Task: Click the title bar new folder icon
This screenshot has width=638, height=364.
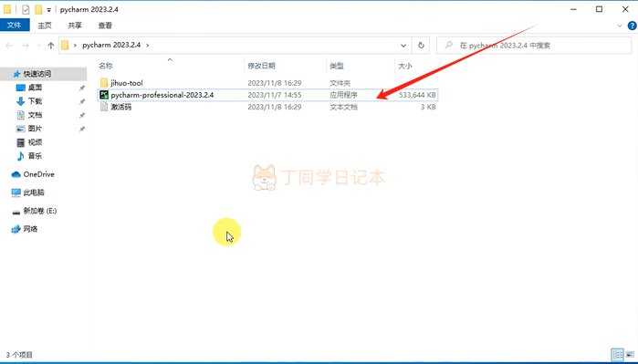Action: click(38, 9)
